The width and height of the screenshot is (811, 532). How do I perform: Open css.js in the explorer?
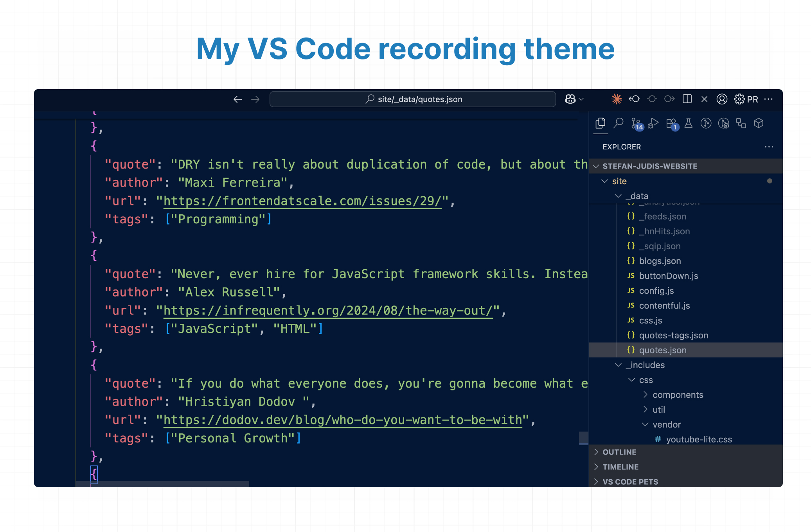686,320
